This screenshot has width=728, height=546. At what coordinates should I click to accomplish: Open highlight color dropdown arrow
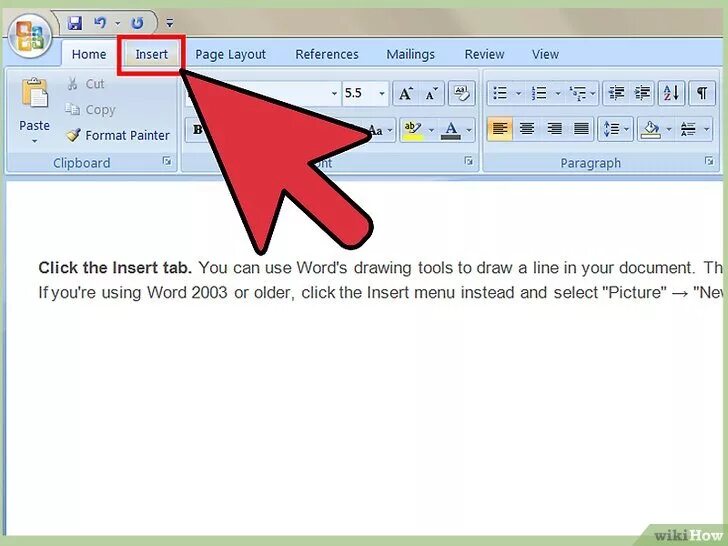click(431, 130)
